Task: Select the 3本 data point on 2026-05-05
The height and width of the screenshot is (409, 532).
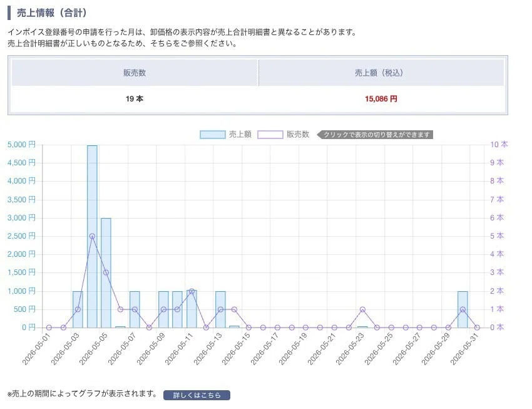Action: (x=106, y=272)
